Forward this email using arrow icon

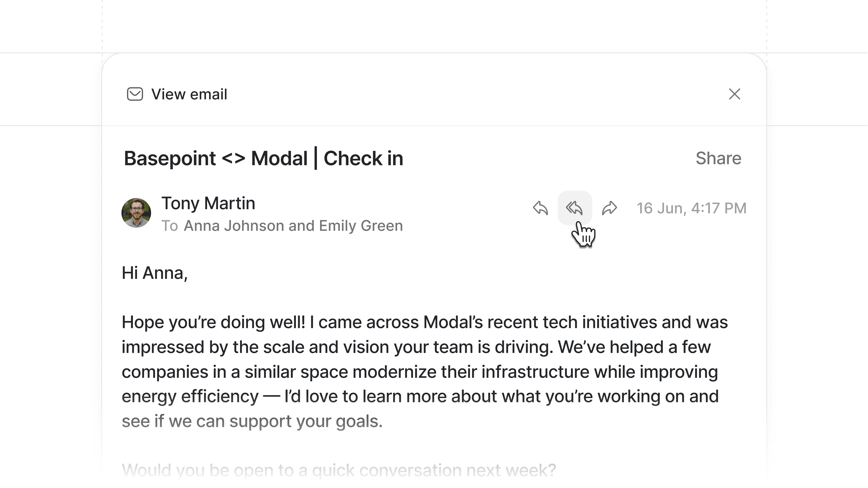[x=609, y=208]
